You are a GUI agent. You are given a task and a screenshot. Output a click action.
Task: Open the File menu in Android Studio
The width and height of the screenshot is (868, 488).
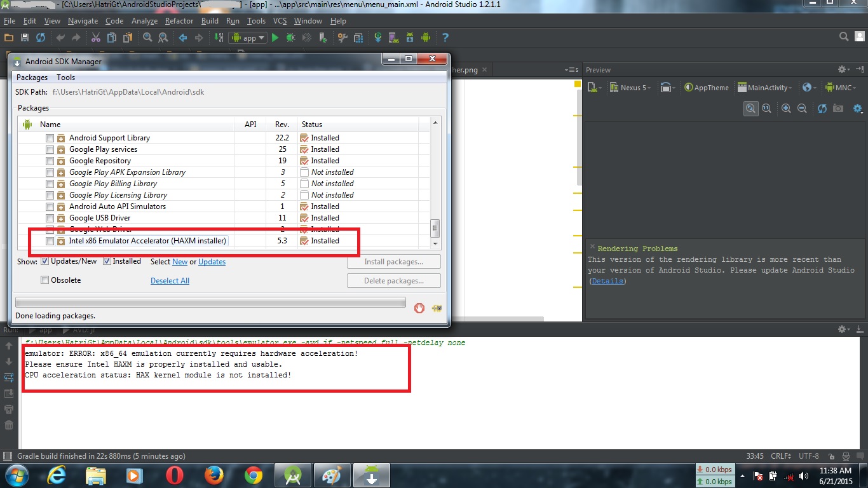[x=10, y=21]
